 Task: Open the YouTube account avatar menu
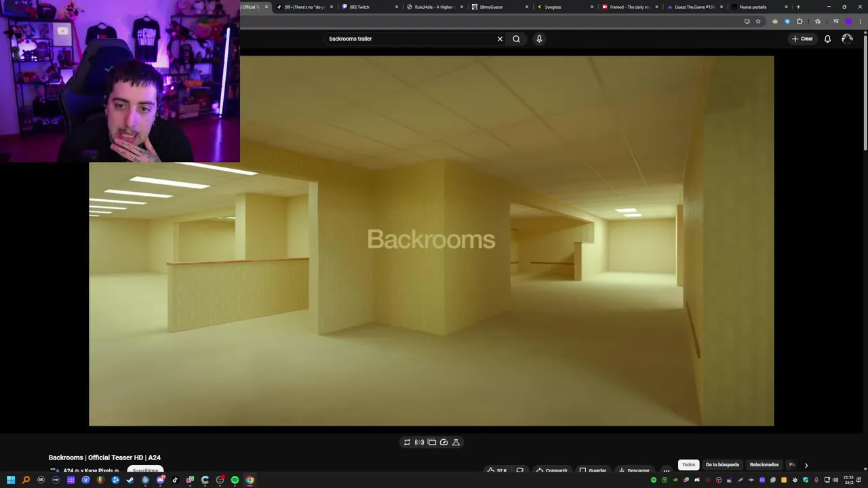click(847, 39)
